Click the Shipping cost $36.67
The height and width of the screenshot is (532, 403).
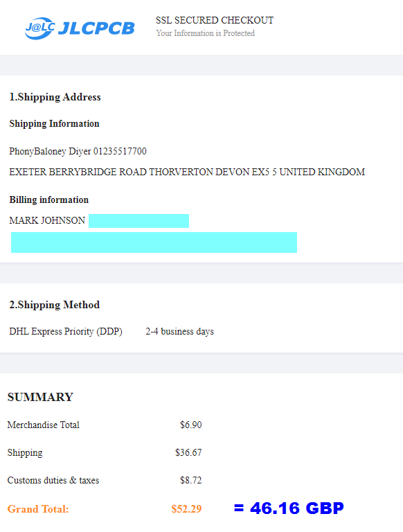coord(188,452)
